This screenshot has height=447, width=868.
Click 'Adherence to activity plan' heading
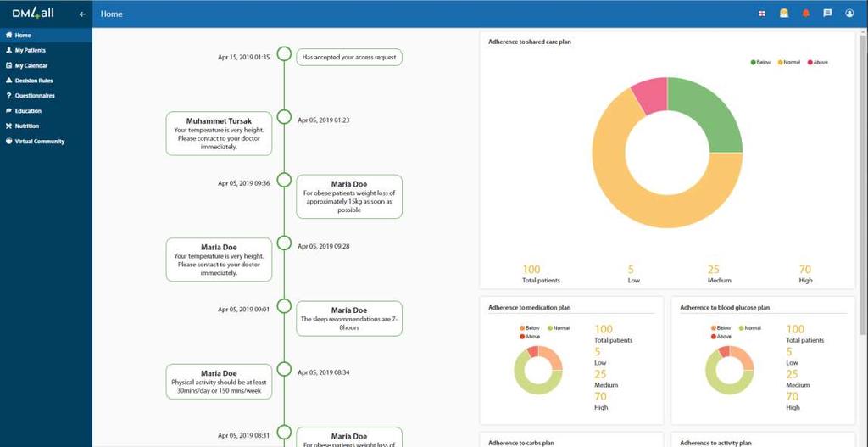[x=715, y=443]
